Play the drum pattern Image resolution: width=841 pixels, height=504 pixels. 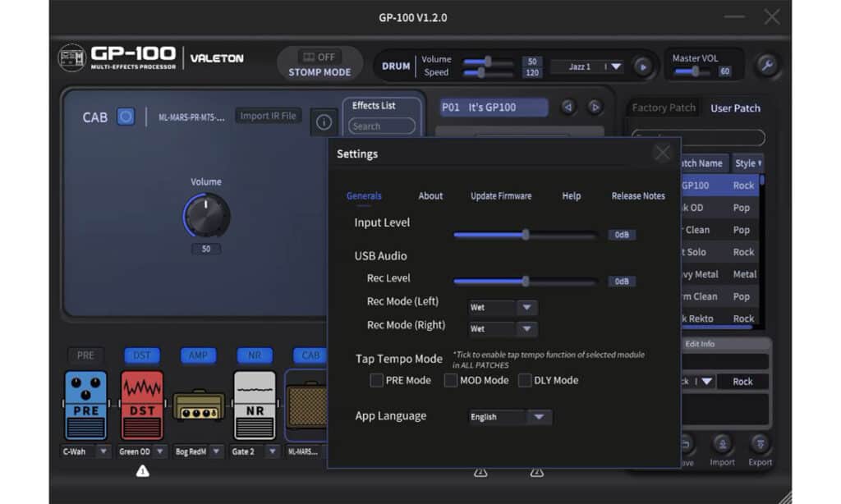[x=643, y=66]
